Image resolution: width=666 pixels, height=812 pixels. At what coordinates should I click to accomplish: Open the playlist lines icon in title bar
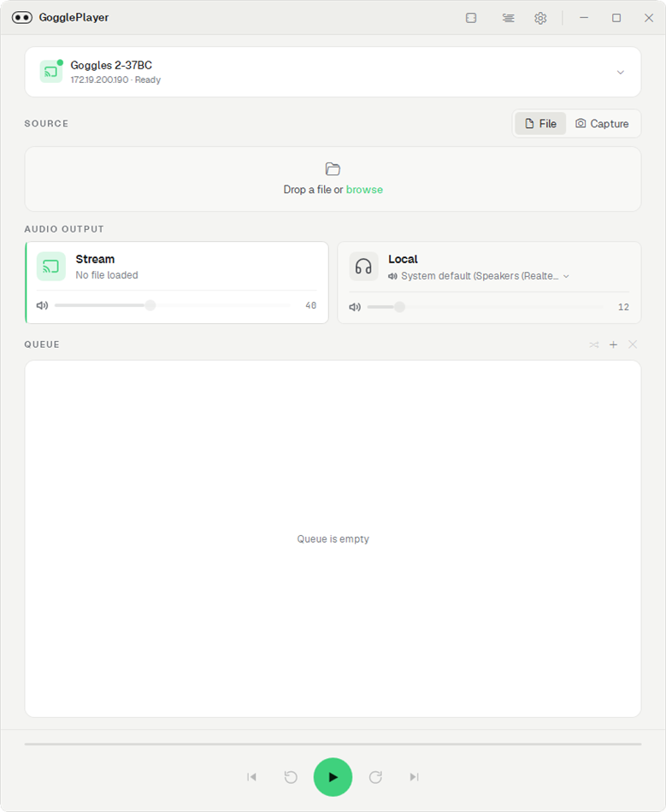(508, 18)
